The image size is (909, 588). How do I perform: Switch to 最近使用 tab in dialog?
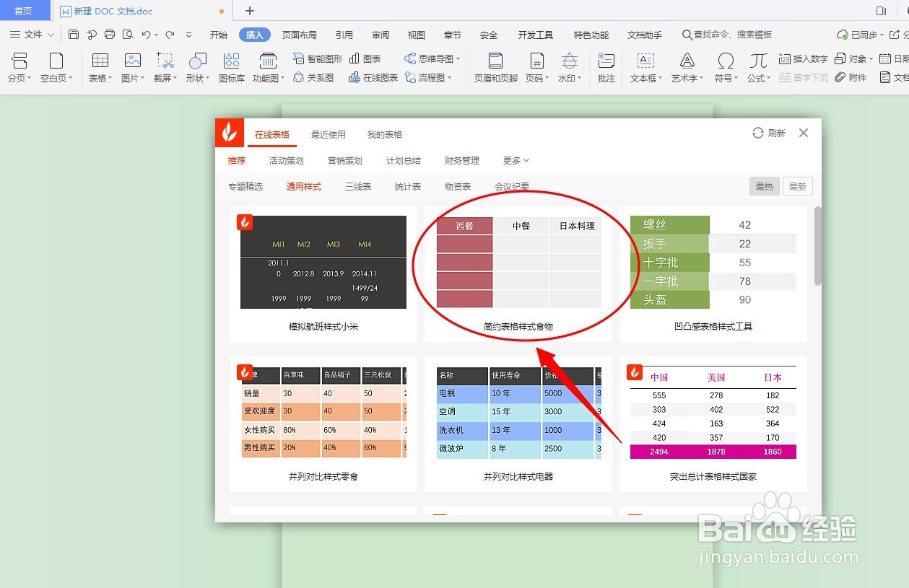pyautogui.click(x=329, y=134)
